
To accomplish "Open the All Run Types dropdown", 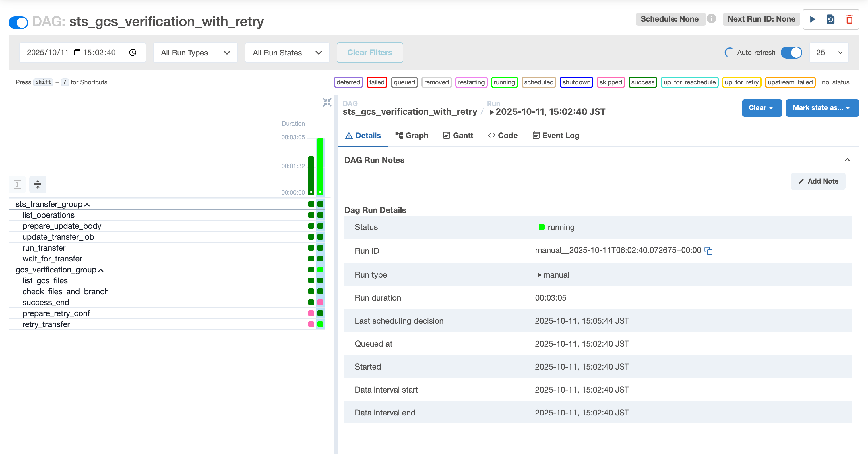I will tap(195, 53).
